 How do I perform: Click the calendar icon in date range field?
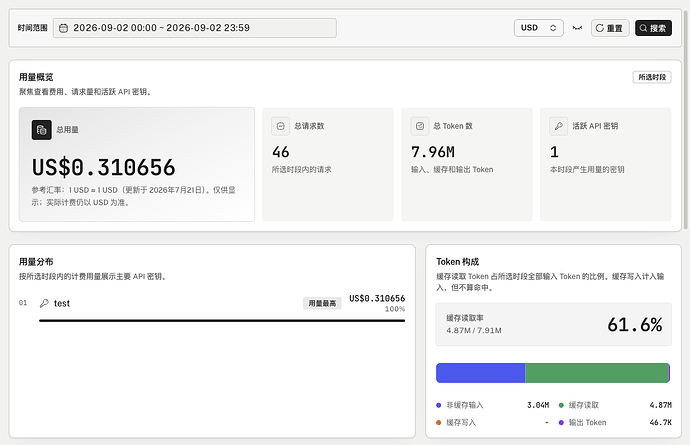click(x=63, y=28)
